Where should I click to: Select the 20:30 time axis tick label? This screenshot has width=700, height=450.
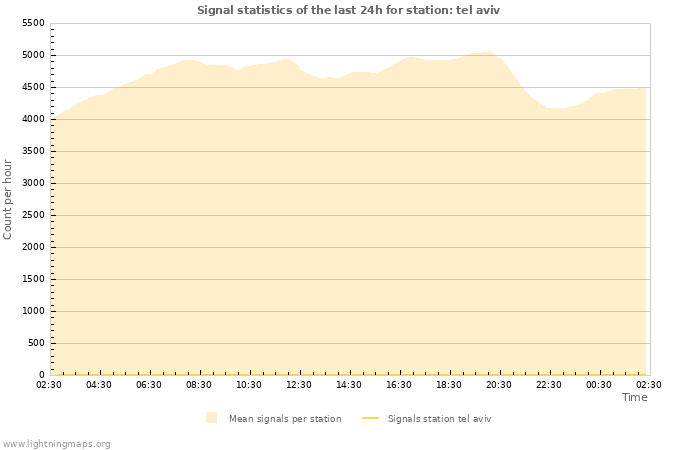click(499, 385)
